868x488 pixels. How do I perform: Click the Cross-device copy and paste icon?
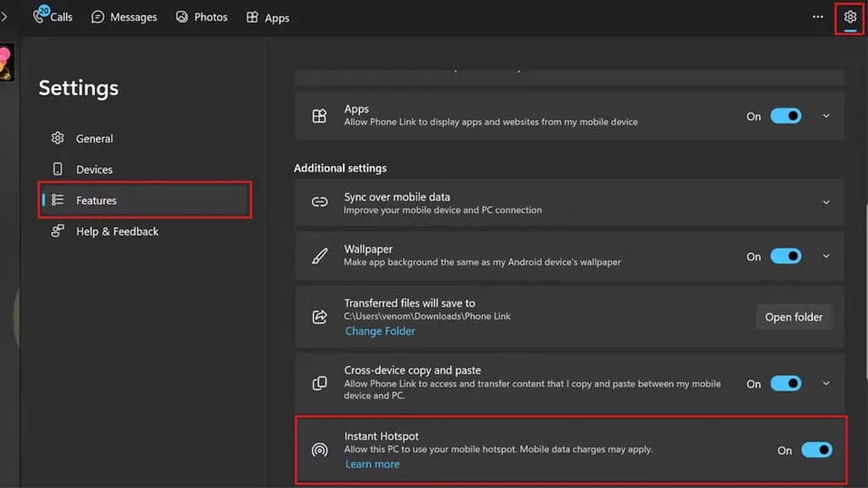point(320,384)
